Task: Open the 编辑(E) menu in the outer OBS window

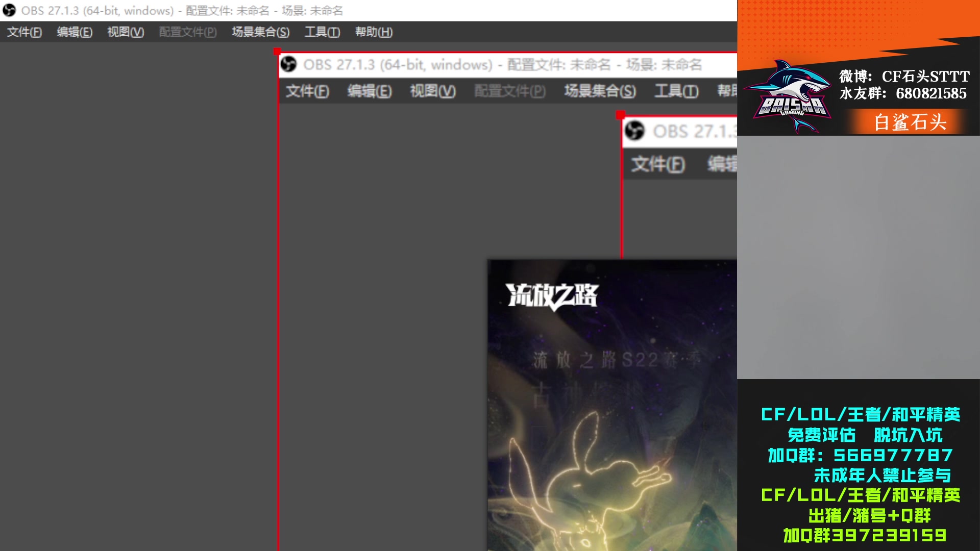Action: [75, 32]
